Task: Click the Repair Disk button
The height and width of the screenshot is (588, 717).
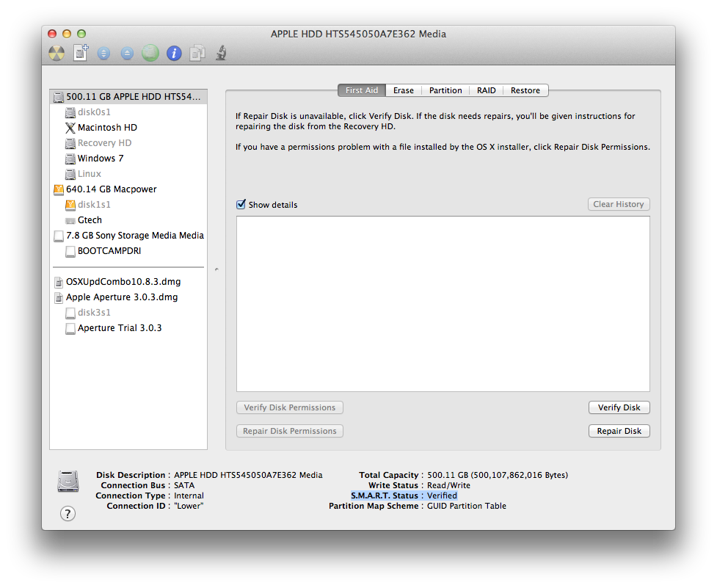Action: (619, 431)
